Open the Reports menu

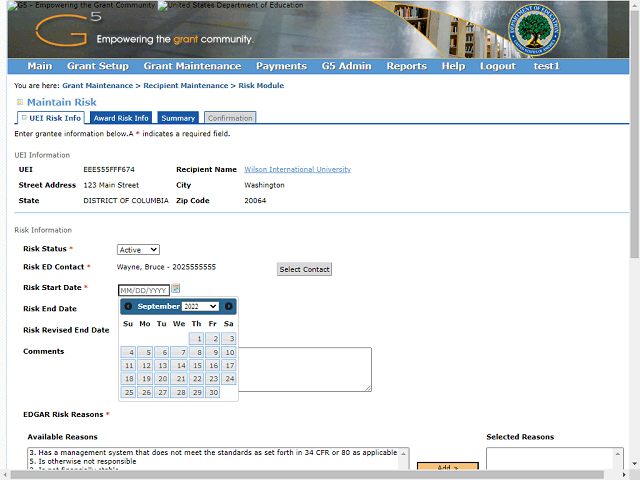pos(407,66)
